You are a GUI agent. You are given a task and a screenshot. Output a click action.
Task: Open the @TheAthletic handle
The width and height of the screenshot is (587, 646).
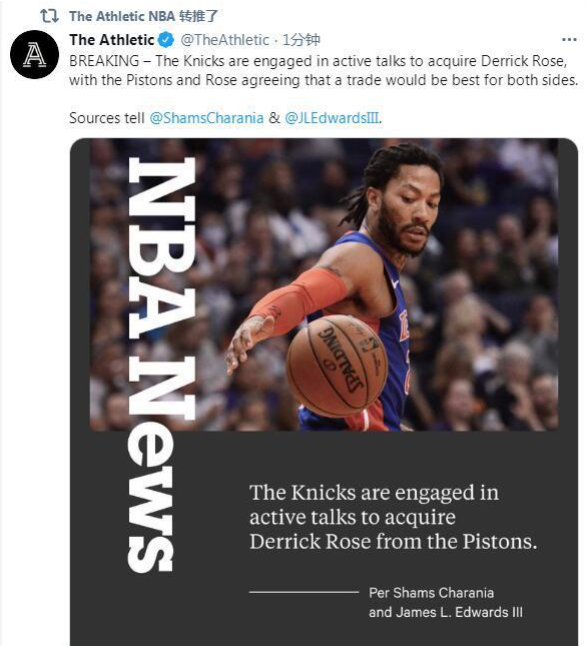(225, 40)
